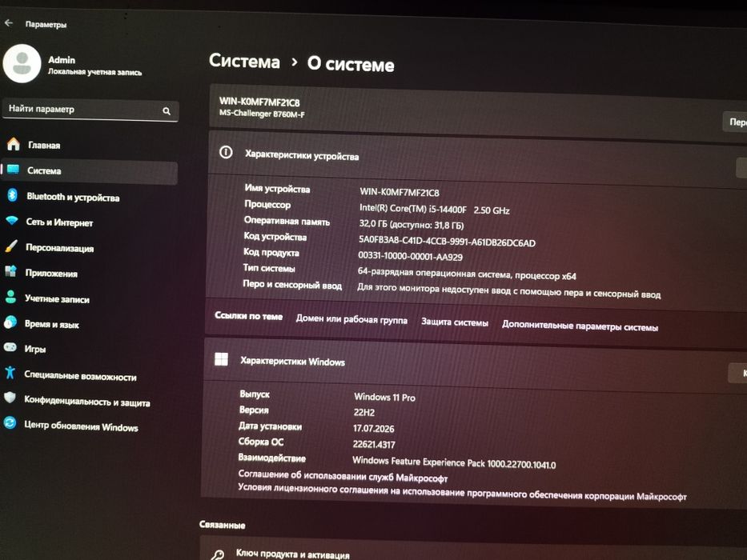Open the Admin account avatar
The image size is (747, 560).
22,63
